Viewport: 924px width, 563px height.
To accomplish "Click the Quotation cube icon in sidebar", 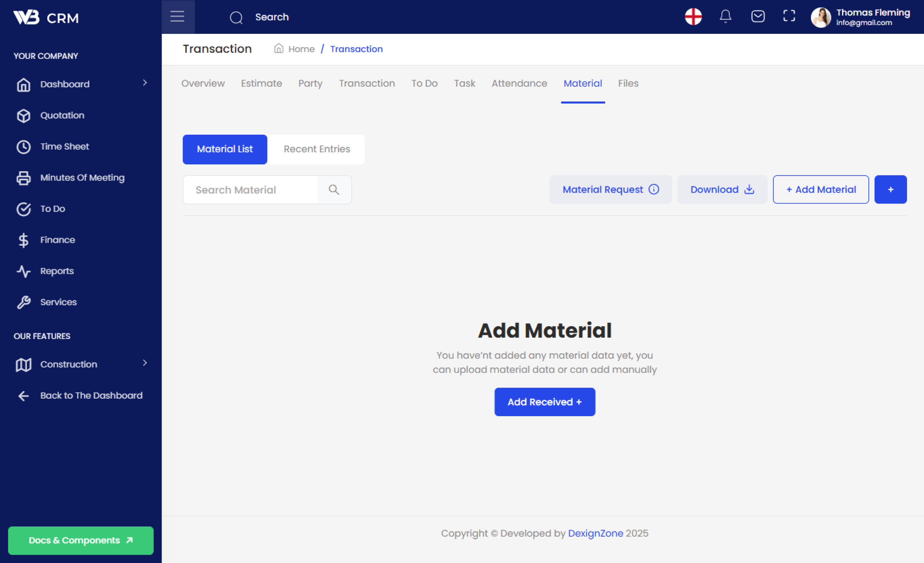I will point(24,115).
